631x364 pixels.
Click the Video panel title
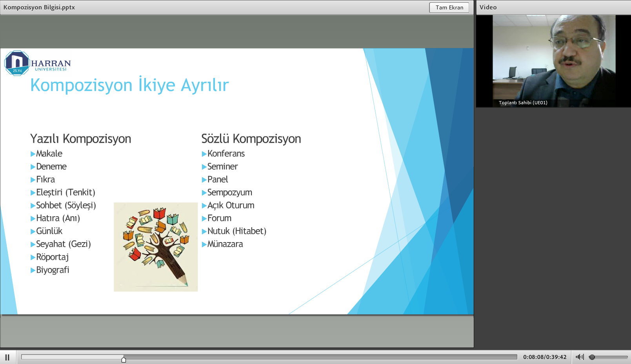(488, 7)
